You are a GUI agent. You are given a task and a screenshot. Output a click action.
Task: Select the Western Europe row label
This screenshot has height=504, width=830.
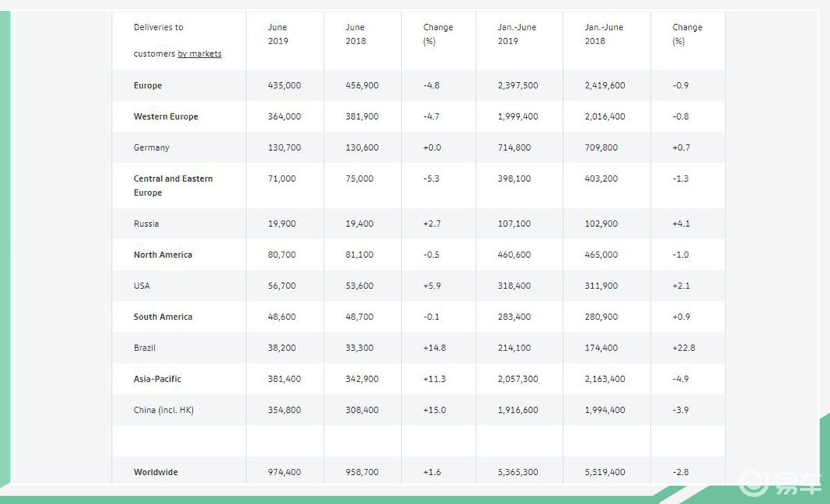(x=166, y=117)
